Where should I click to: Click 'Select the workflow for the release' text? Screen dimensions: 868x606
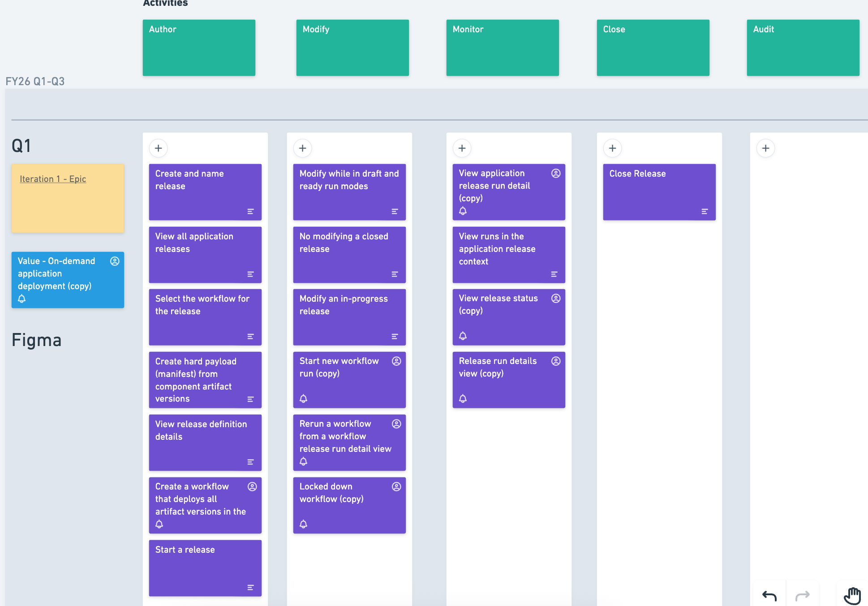[202, 305]
